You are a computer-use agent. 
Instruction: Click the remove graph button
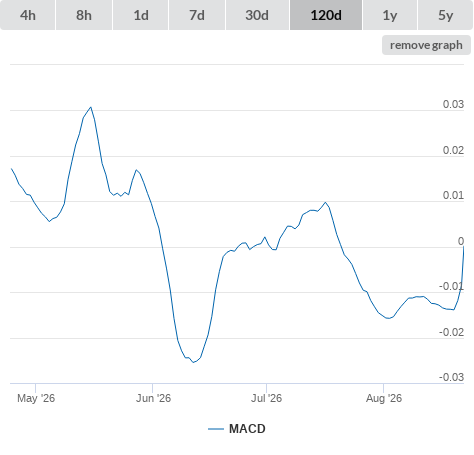pyautogui.click(x=426, y=45)
